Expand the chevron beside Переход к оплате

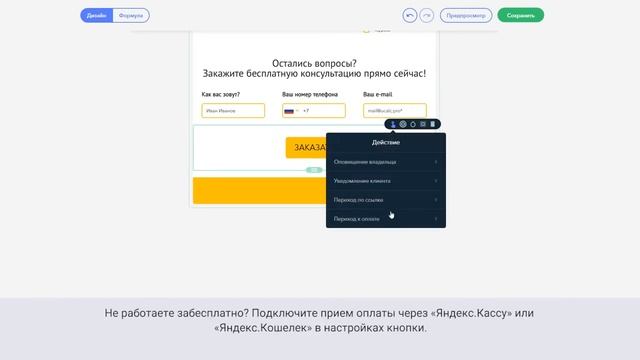[436, 219]
